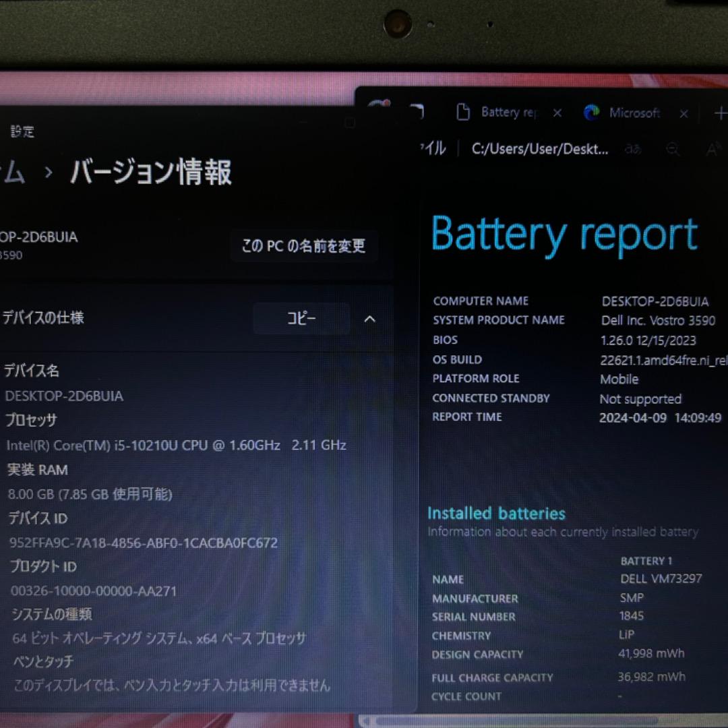Click the ペンとタッチ label
The height and width of the screenshot is (728, 728).
(43, 662)
